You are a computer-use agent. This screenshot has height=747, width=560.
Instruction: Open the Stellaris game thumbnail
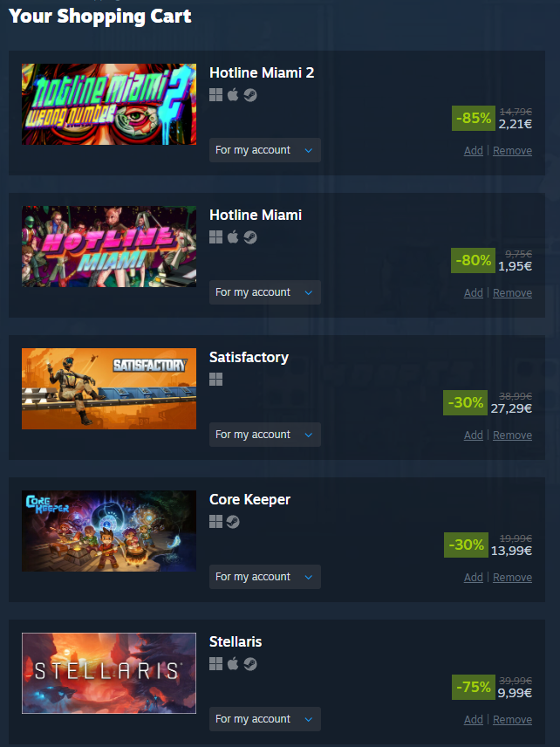click(x=109, y=673)
